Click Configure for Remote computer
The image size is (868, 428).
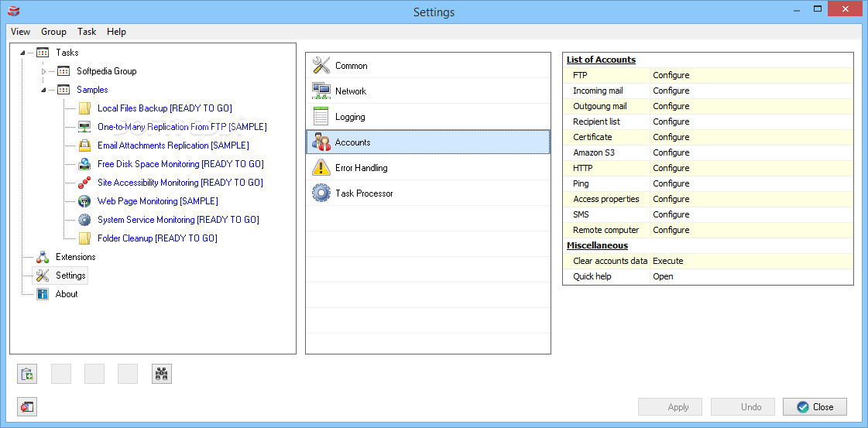671,230
